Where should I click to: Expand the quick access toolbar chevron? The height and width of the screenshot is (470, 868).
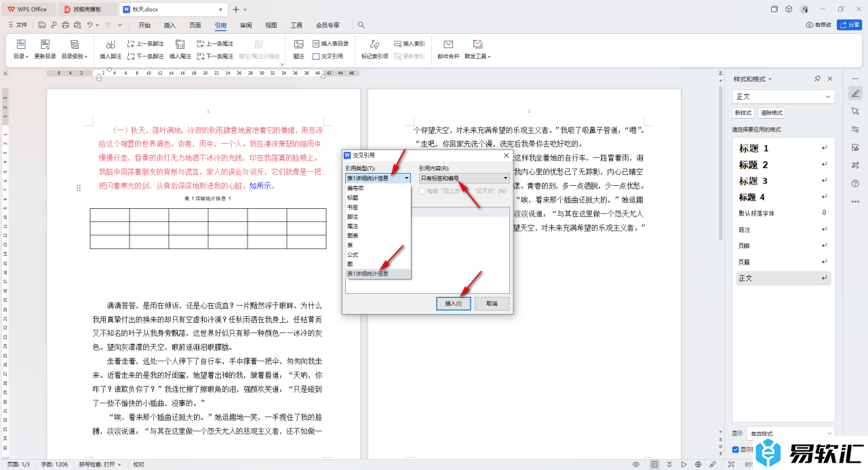(120, 25)
